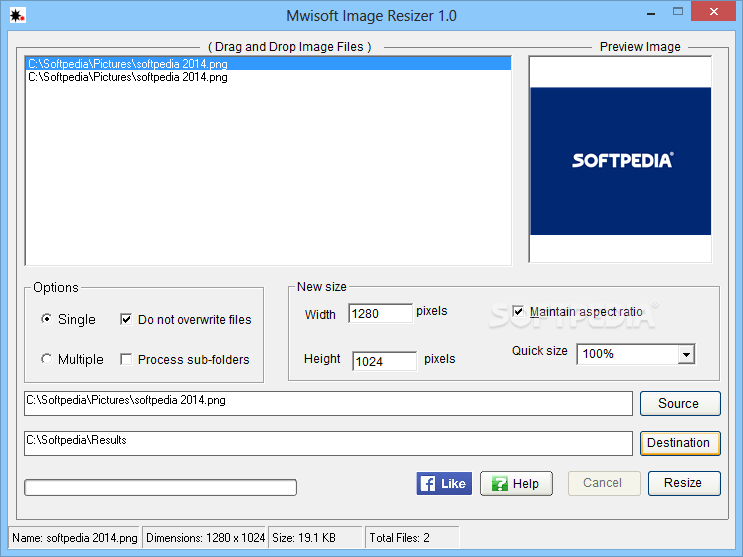Maximize the Mwisoft Image Resizer window
Viewport: 743px width, 557px height.
(678, 11)
